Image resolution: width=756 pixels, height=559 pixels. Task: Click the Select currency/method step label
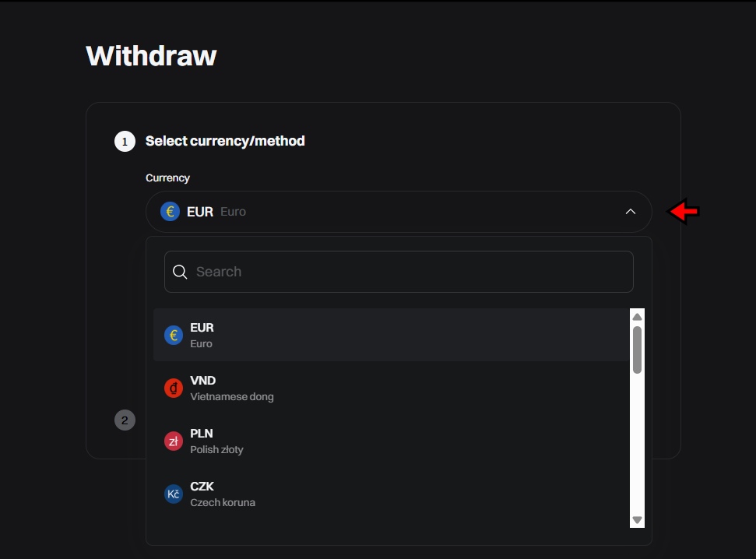point(225,141)
